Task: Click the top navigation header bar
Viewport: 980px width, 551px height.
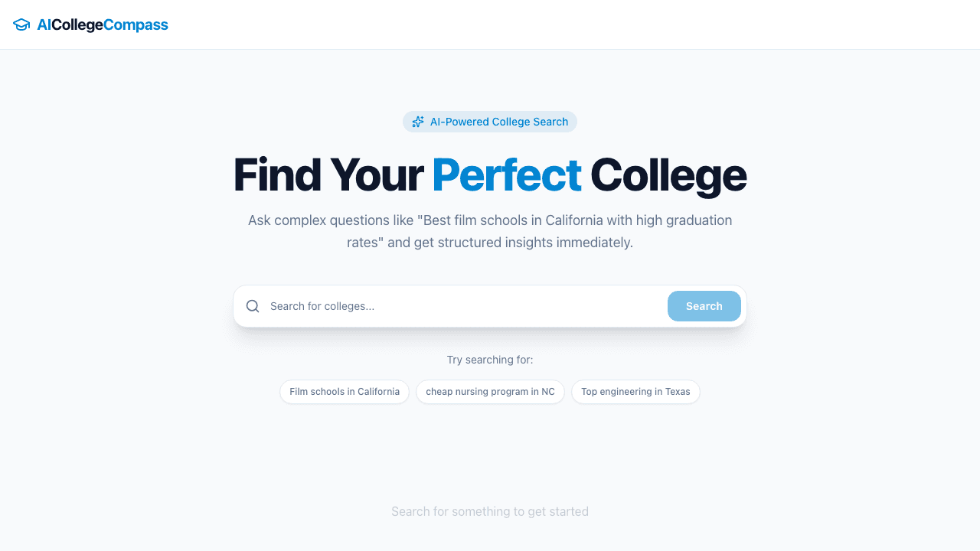Action: point(490,24)
